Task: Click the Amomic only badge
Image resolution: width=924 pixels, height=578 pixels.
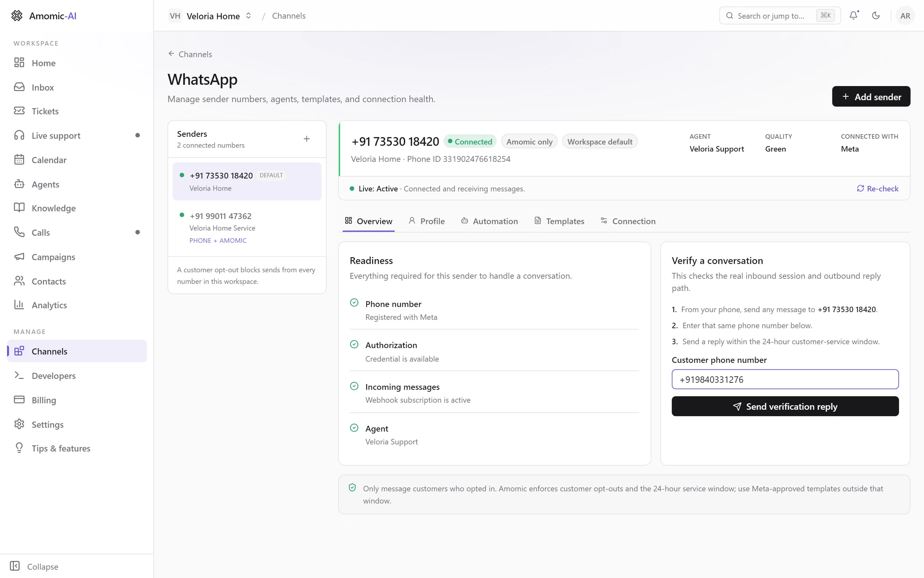Action: [529, 142]
